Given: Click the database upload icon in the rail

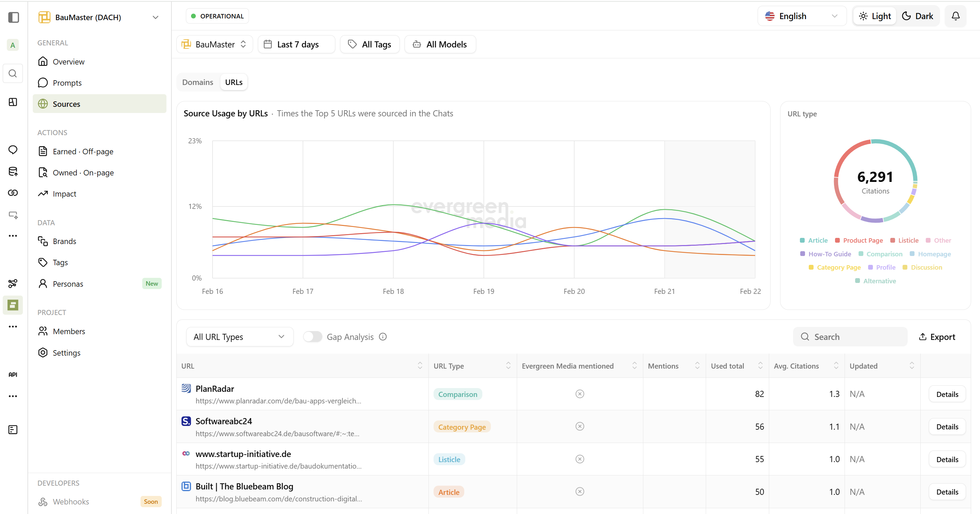Looking at the screenshot, I should [13, 171].
